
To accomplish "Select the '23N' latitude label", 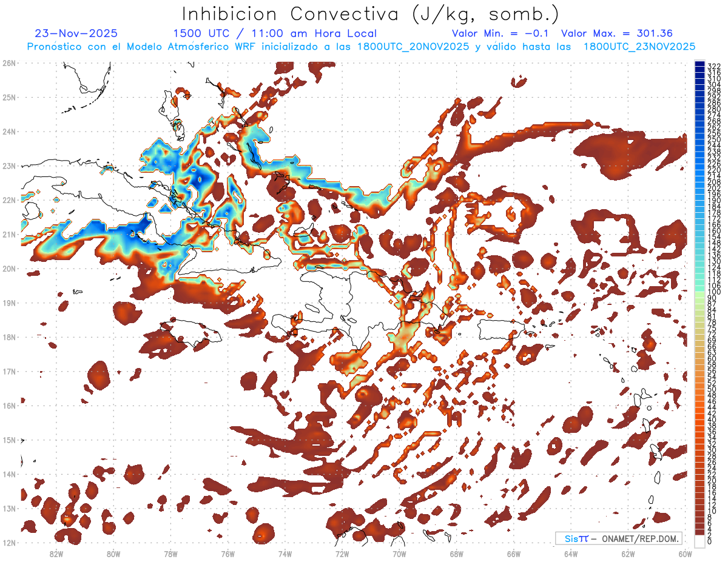I will 9,166.
